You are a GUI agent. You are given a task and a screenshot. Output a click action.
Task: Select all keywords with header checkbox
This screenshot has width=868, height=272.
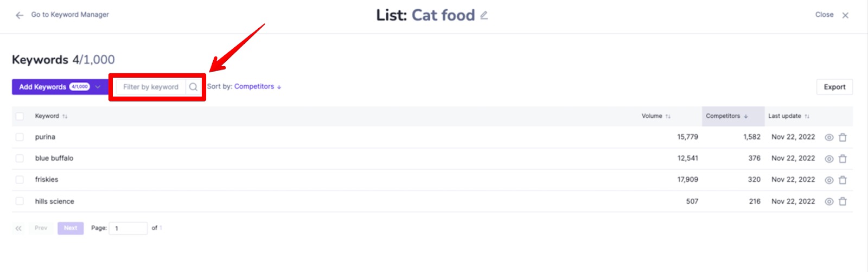coord(20,116)
